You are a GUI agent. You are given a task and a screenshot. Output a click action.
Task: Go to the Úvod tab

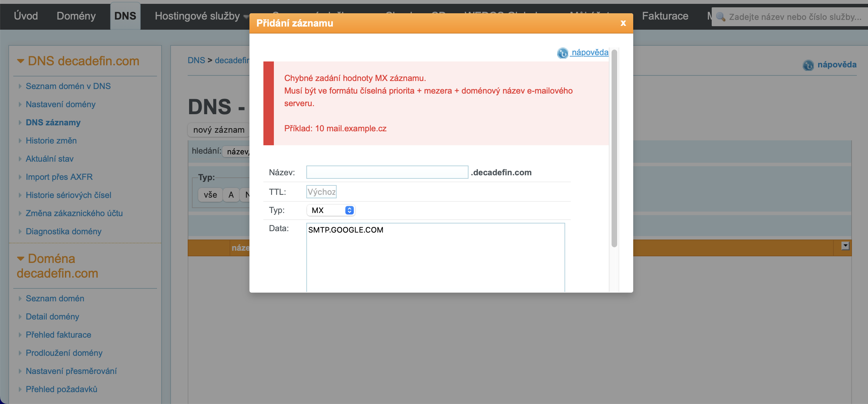pyautogui.click(x=26, y=16)
